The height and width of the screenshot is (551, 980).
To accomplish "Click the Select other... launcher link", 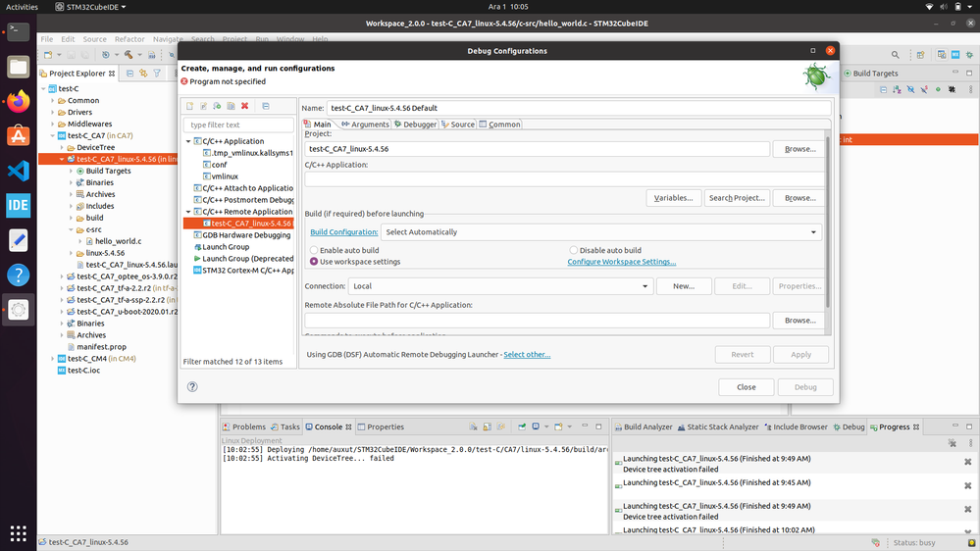I will [x=527, y=354].
